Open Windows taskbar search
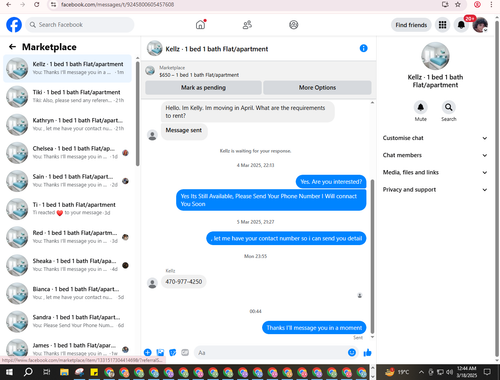The width and height of the screenshot is (500, 380). pyautogui.click(x=28, y=372)
